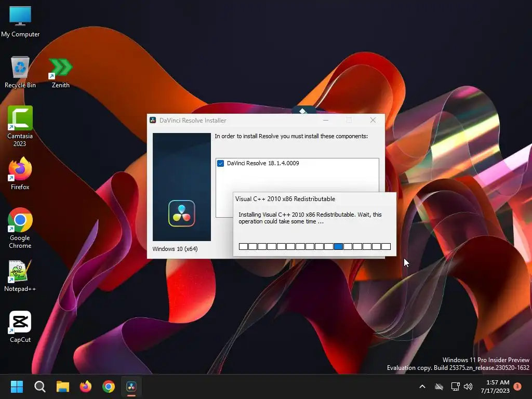Open the Recycle Bin desktop icon
Viewport: 532px width, 399px height.
coord(20,72)
